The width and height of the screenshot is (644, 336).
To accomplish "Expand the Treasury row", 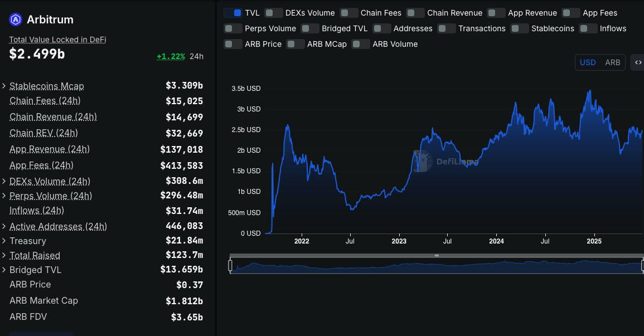I will pyautogui.click(x=4, y=241).
